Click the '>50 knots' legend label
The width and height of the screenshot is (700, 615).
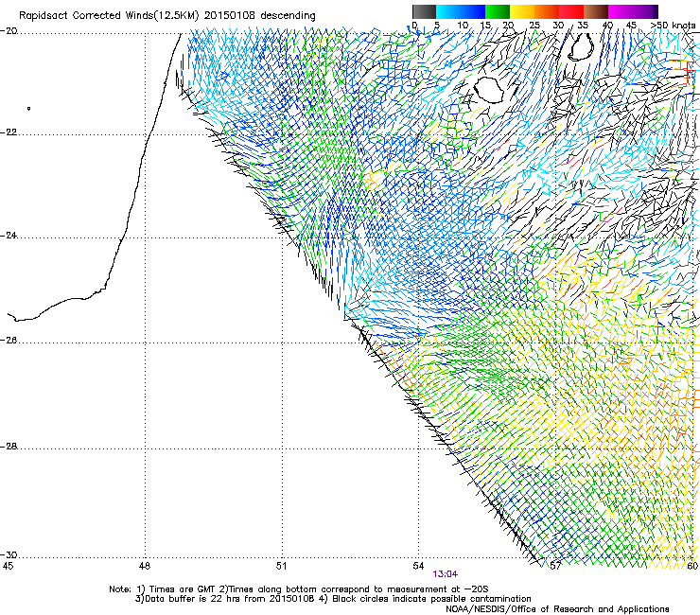pos(673,26)
